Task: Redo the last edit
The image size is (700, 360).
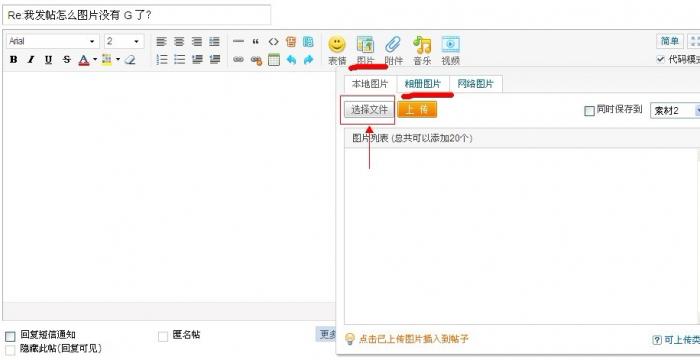Action: pyautogui.click(x=308, y=59)
